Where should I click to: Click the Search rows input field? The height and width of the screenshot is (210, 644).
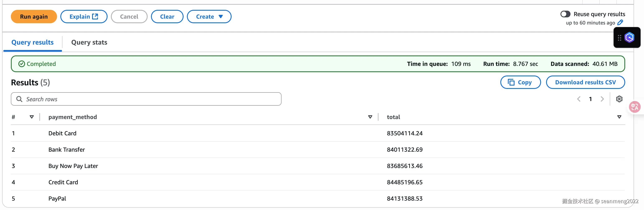(x=146, y=99)
